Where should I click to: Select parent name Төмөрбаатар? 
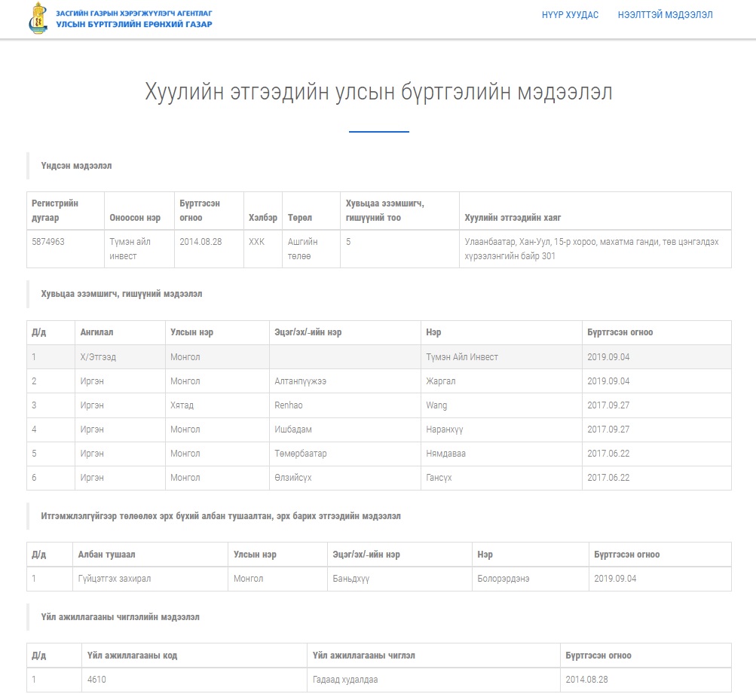coord(301,453)
